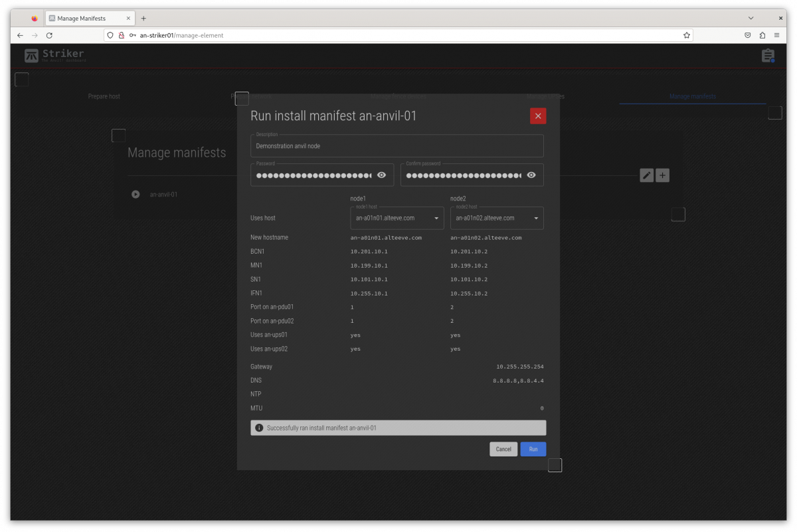Click the Description input field
Image resolution: width=797 pixels, height=532 pixels.
tap(397, 146)
